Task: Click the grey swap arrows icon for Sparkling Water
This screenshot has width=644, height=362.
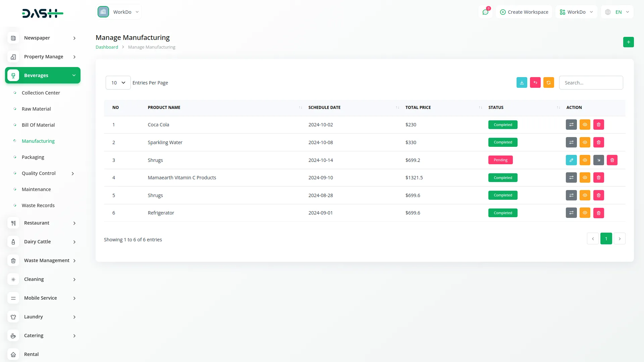Action: (x=571, y=142)
